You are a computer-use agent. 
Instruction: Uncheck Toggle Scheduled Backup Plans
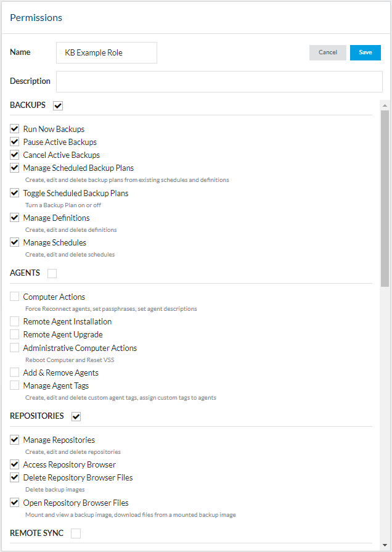[15, 193]
